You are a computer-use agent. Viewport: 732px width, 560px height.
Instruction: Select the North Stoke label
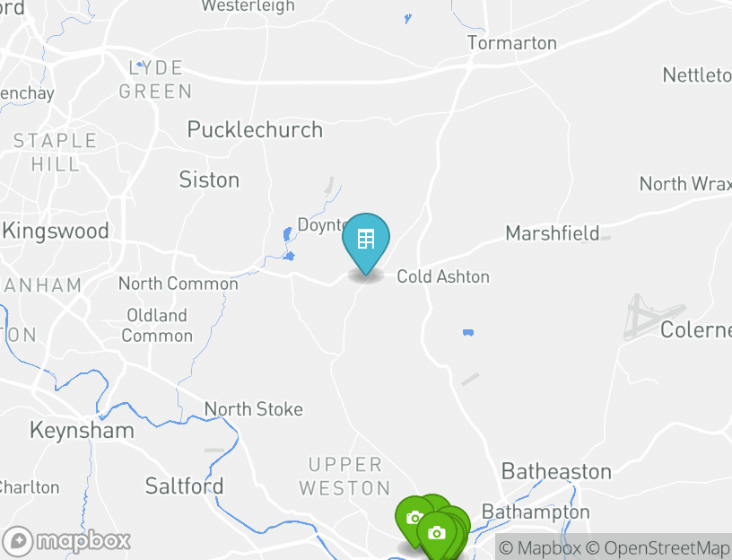[254, 409]
